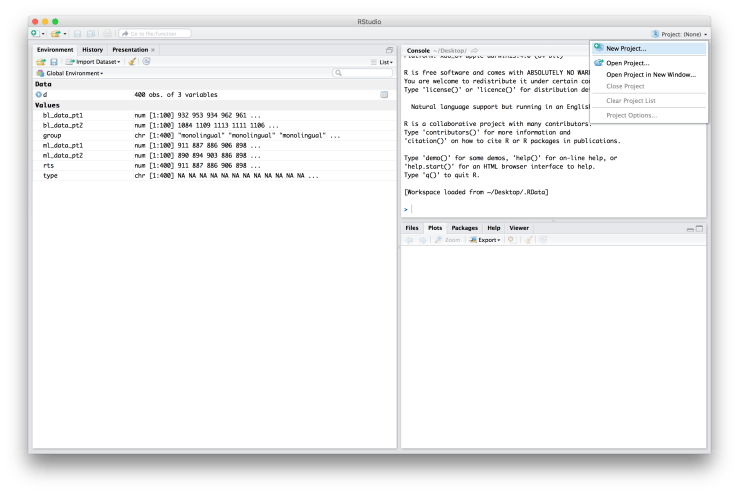Viewport: 739px width, 494px height.
Task: Switch to the Packages tab
Action: 465,228
